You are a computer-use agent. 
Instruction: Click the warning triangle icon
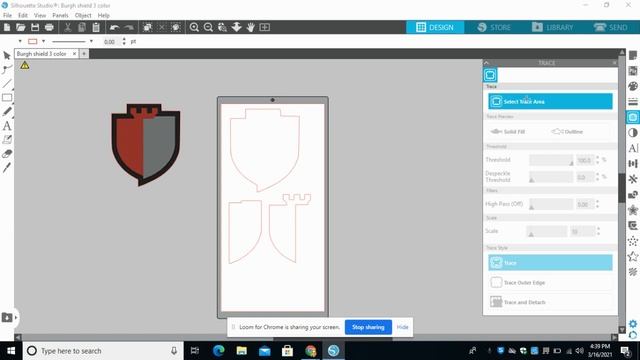coord(24,65)
